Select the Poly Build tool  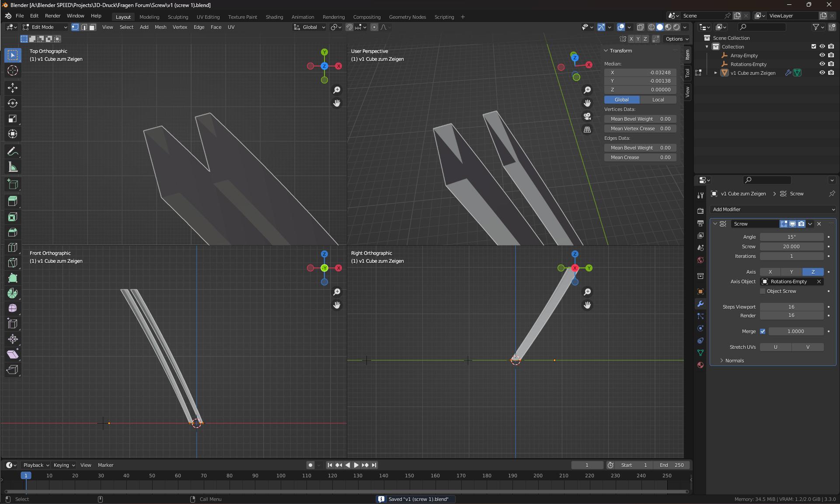point(13,278)
